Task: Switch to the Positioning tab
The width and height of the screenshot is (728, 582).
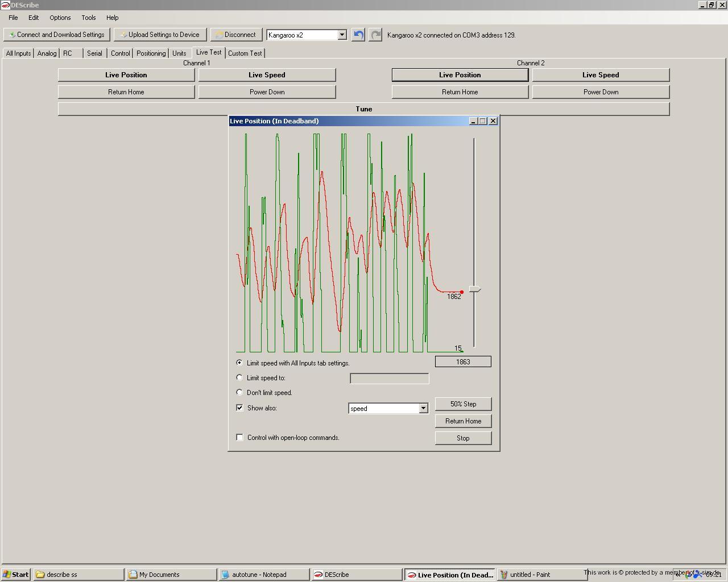Action: tap(151, 53)
